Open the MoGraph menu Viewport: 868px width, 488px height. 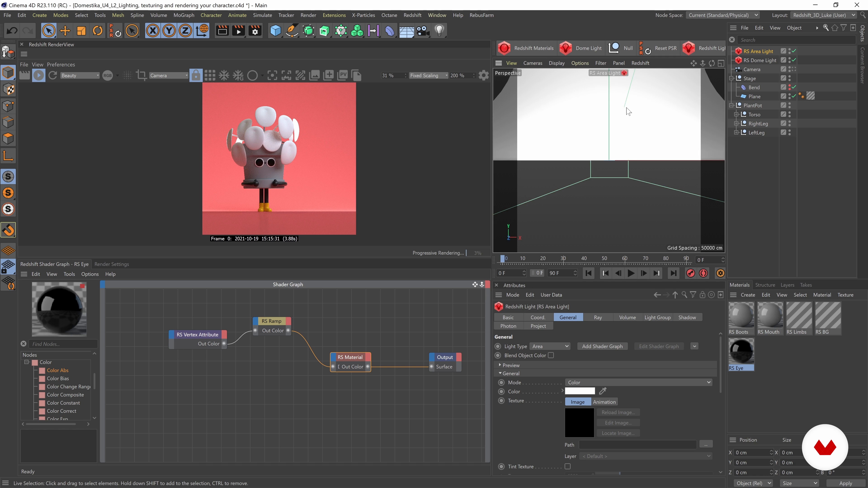tap(184, 15)
